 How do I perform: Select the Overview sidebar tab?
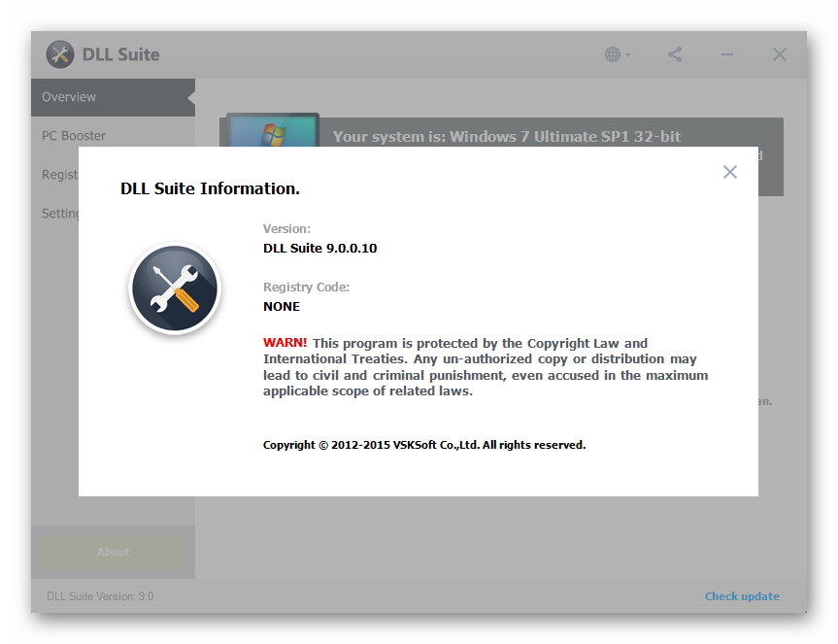coord(113,97)
